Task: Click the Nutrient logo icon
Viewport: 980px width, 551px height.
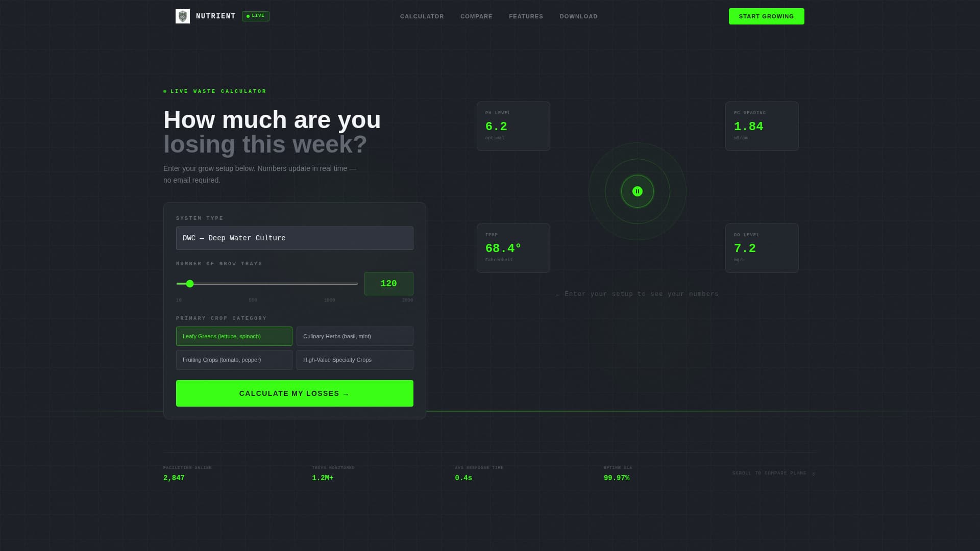Action: pos(183,16)
